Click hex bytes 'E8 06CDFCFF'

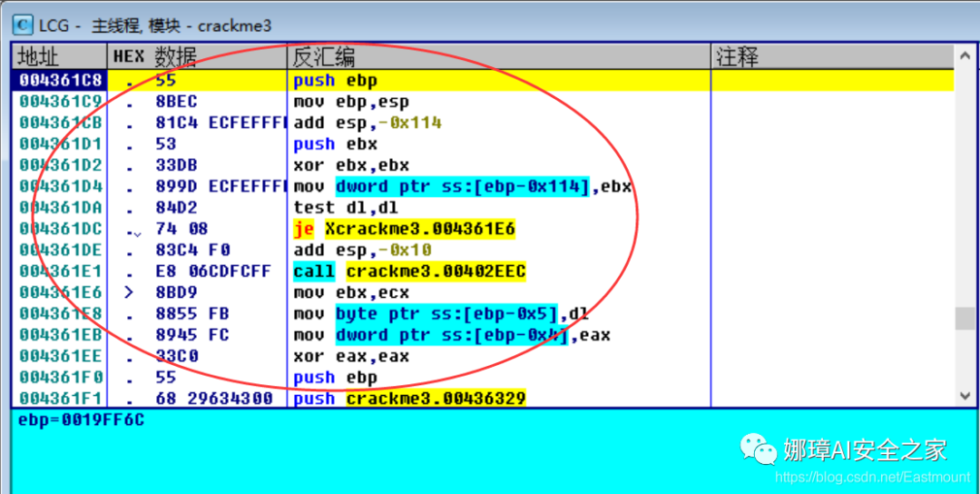coord(214,272)
